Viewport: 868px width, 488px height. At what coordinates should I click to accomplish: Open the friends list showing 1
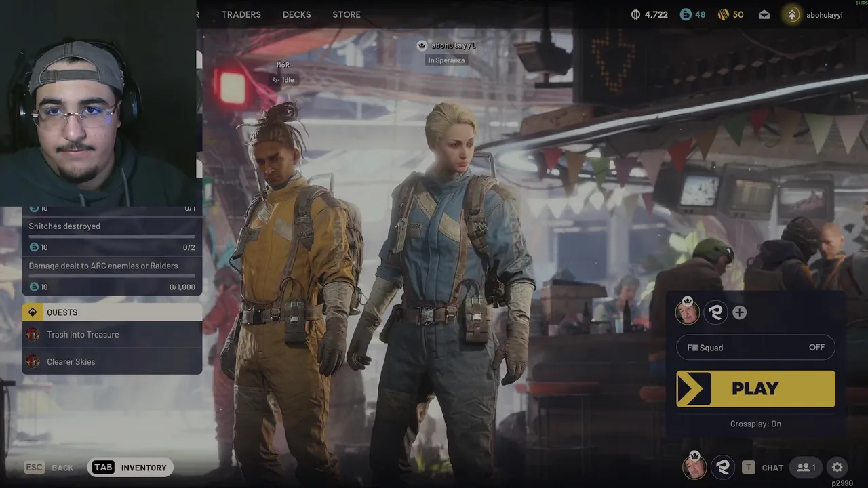pos(806,467)
